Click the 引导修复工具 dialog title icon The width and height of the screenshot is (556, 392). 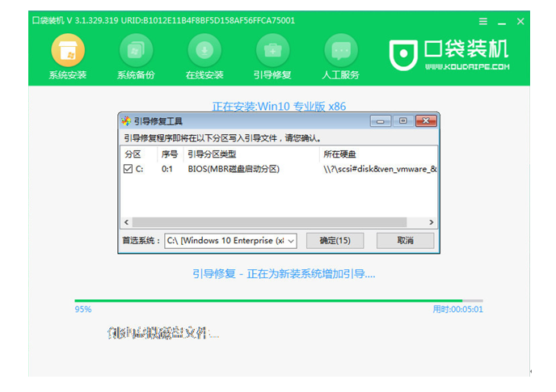click(126, 121)
